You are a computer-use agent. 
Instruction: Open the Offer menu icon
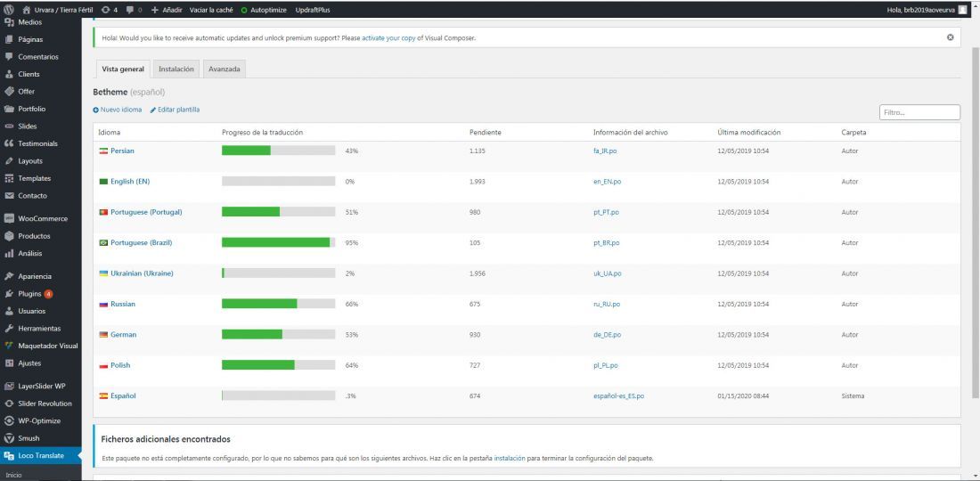tap(9, 91)
